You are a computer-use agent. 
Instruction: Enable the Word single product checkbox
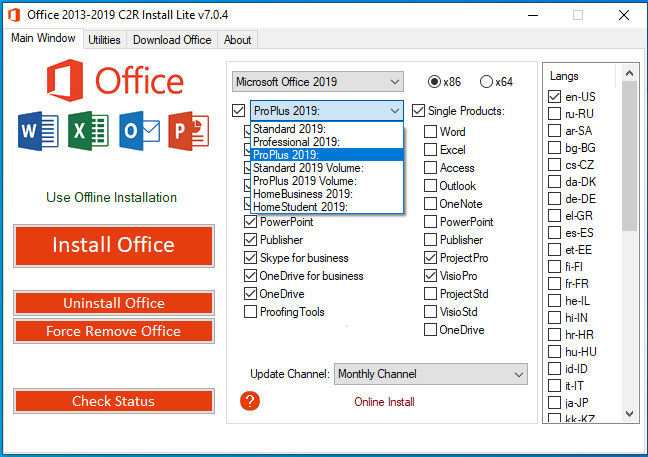(430, 132)
